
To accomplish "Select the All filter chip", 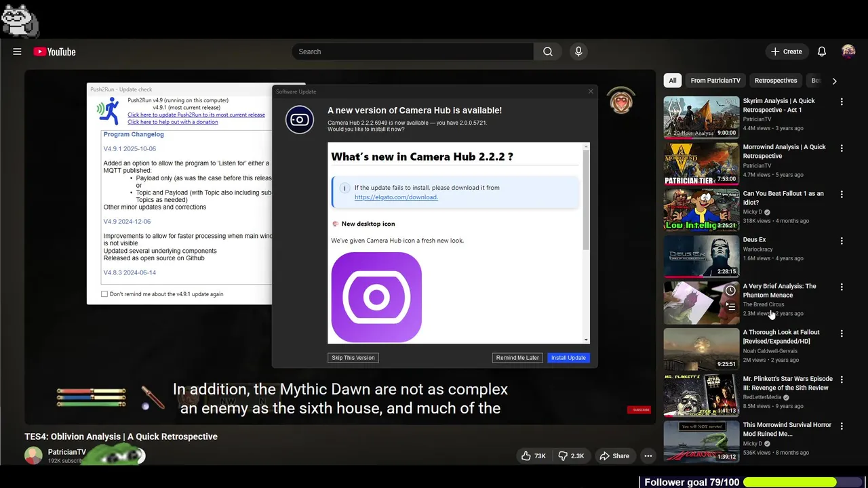I will (673, 81).
